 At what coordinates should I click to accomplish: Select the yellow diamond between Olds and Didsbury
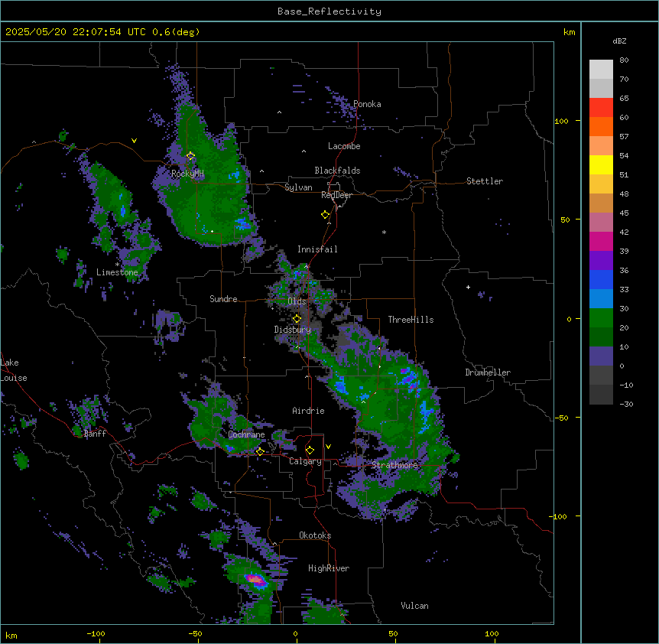(x=297, y=318)
